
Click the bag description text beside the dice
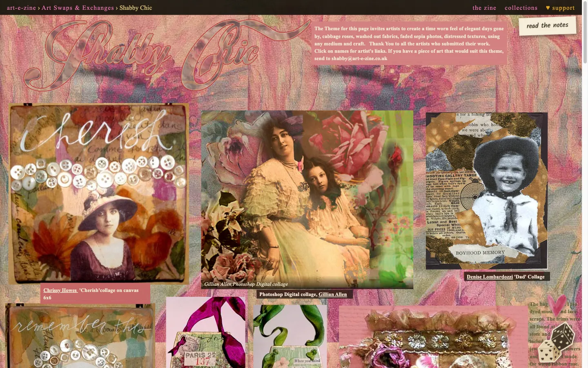(x=555, y=334)
